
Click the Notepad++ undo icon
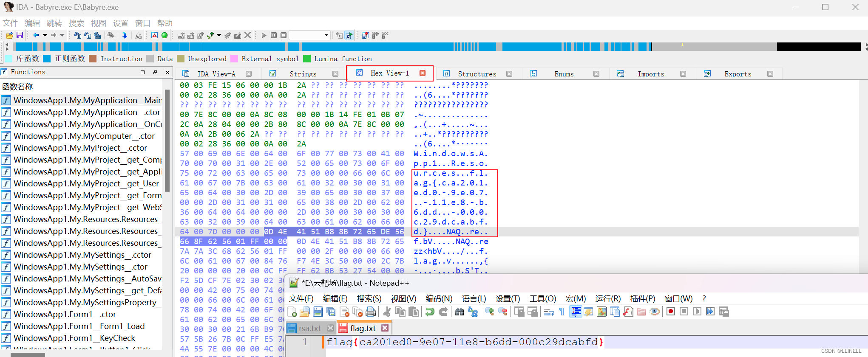click(430, 312)
